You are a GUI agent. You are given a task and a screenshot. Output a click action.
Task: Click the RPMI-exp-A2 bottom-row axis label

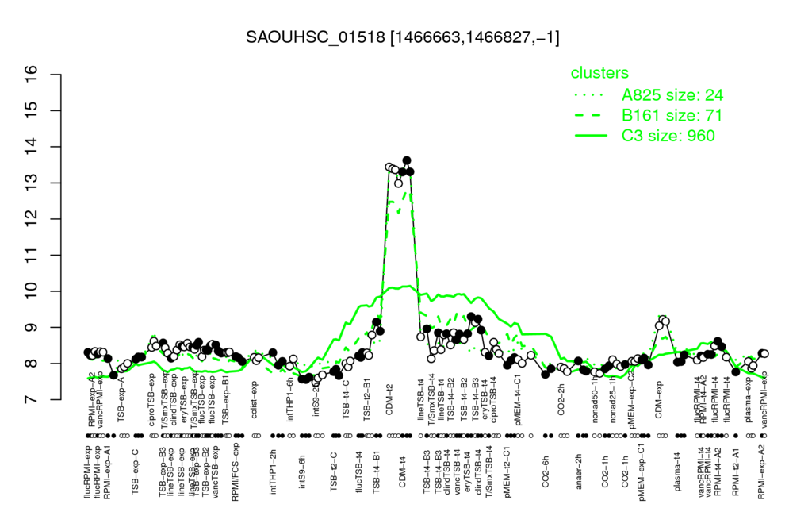pyautogui.click(x=760, y=472)
